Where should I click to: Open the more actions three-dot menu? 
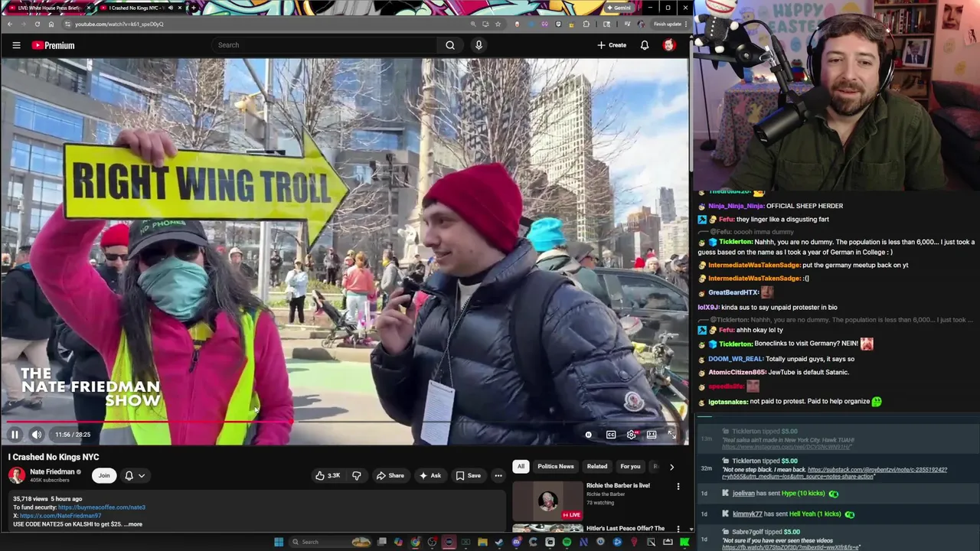498,476
